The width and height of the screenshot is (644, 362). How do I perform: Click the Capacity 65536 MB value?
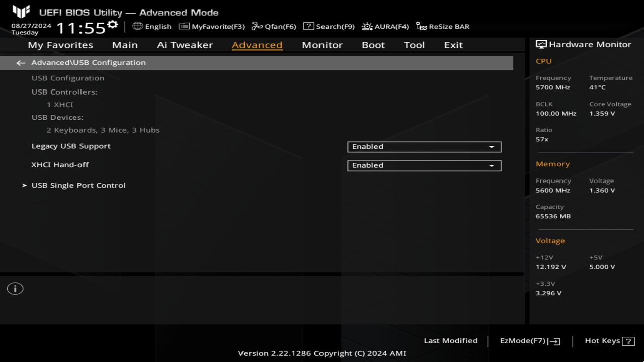pos(553,216)
